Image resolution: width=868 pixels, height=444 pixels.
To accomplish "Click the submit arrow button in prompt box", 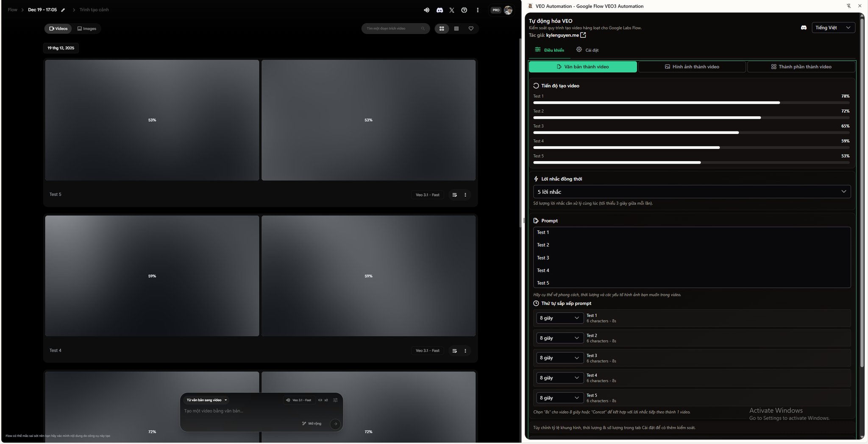I will coord(335,424).
